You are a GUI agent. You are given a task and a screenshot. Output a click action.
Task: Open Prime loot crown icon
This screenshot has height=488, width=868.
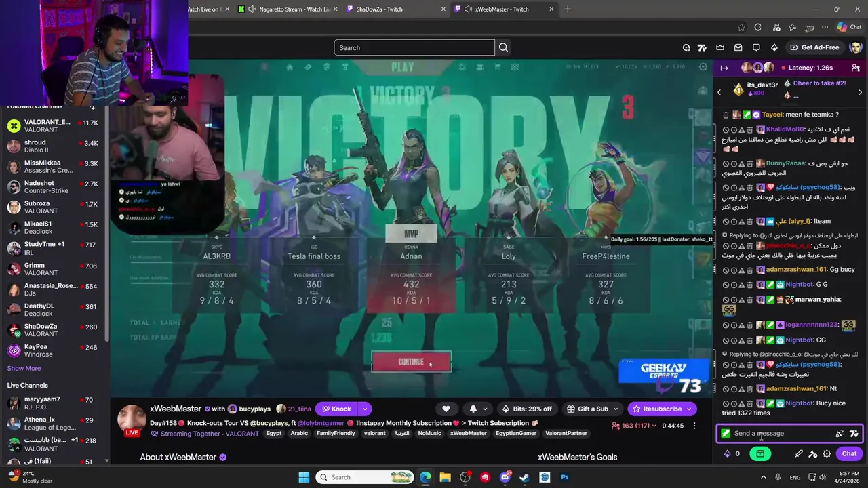(720, 47)
